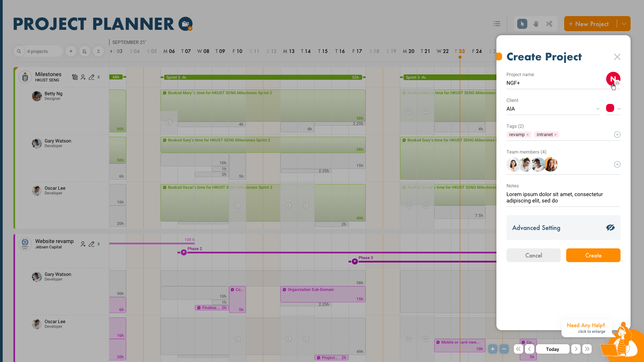Click the Create button to submit project
The height and width of the screenshot is (362, 644).
[x=593, y=255]
